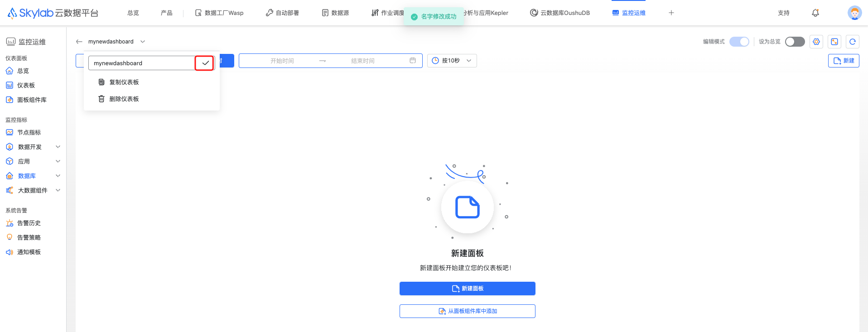
Task: Click the refresh icon at top right
Action: [x=852, y=42]
